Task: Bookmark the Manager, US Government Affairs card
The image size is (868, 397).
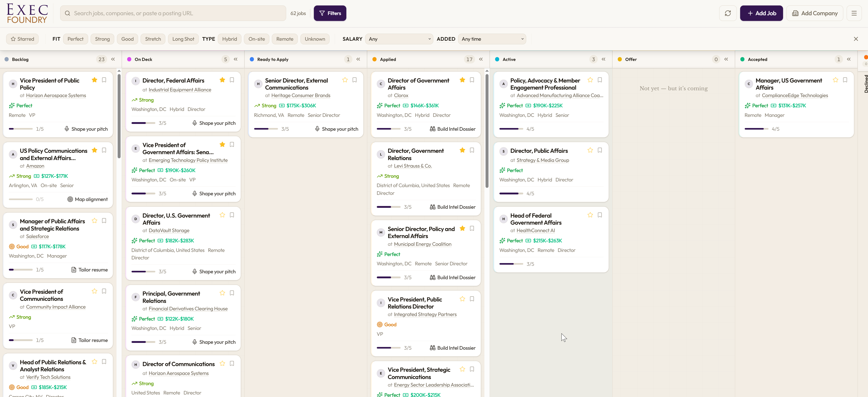Action: click(845, 80)
